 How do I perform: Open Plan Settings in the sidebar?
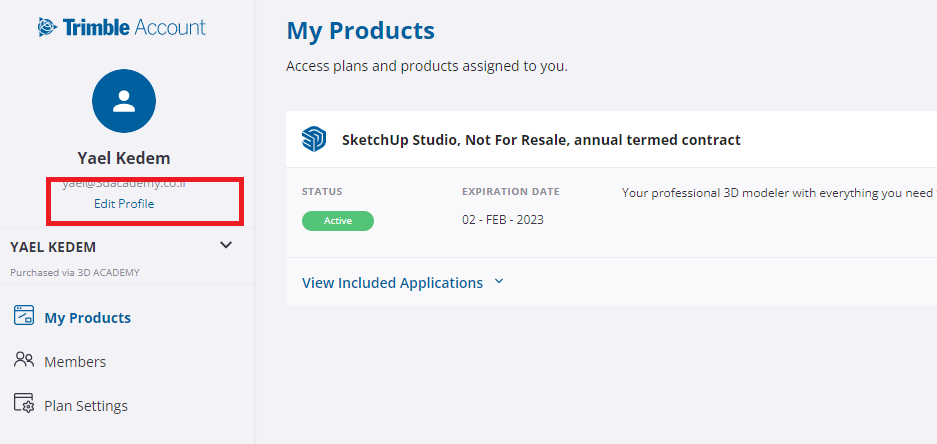click(x=86, y=406)
